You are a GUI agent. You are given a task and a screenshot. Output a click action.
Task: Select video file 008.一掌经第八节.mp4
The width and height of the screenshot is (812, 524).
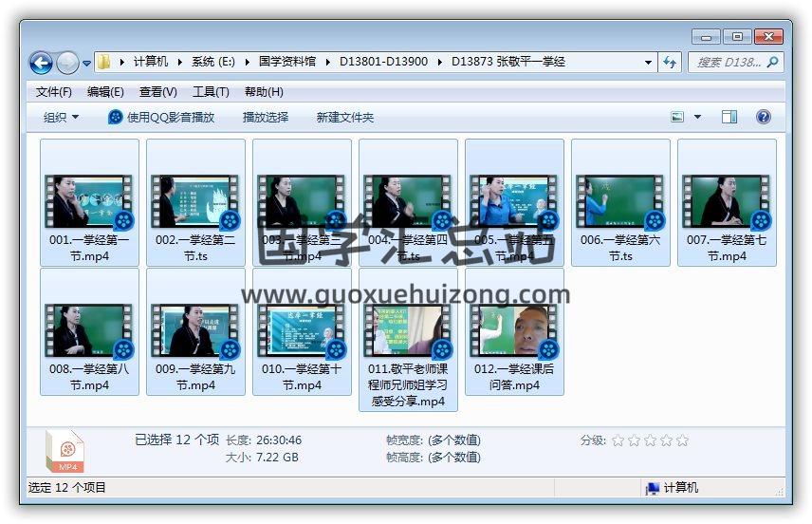89,331
